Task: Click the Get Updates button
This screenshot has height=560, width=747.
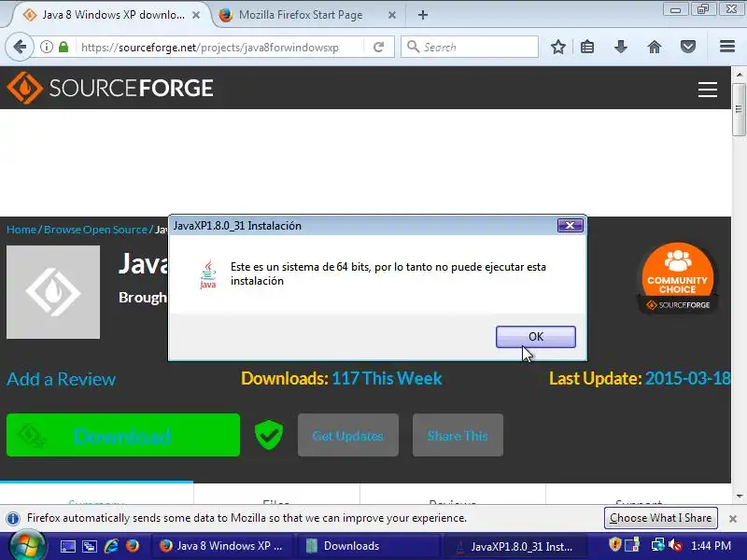Action: 347,435
